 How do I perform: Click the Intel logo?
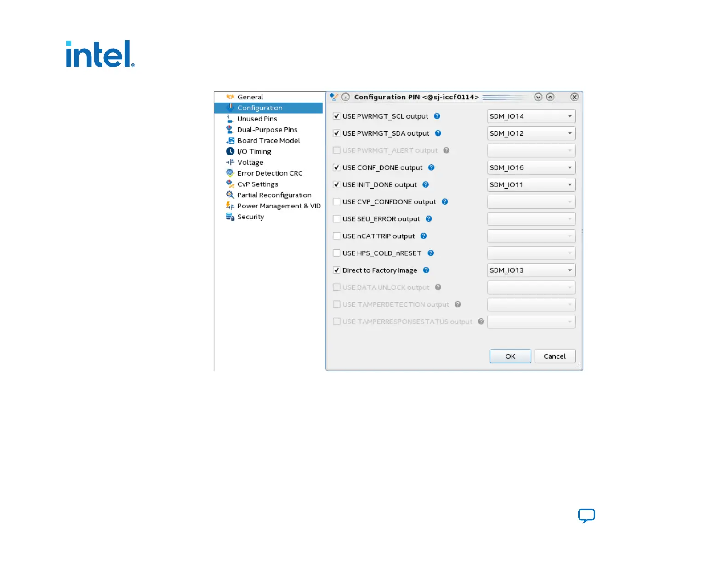(x=100, y=54)
